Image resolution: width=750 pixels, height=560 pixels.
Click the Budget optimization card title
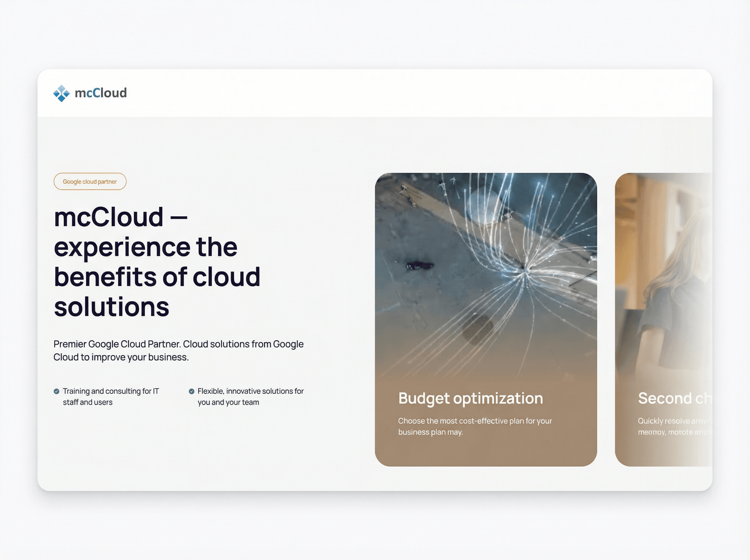pyautogui.click(x=470, y=398)
